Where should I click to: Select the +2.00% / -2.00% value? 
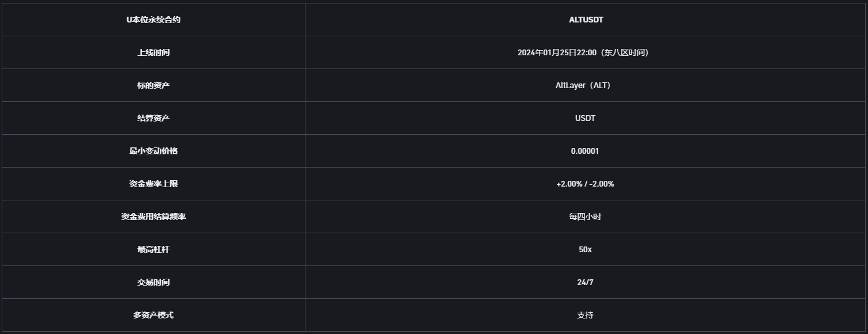tap(585, 184)
